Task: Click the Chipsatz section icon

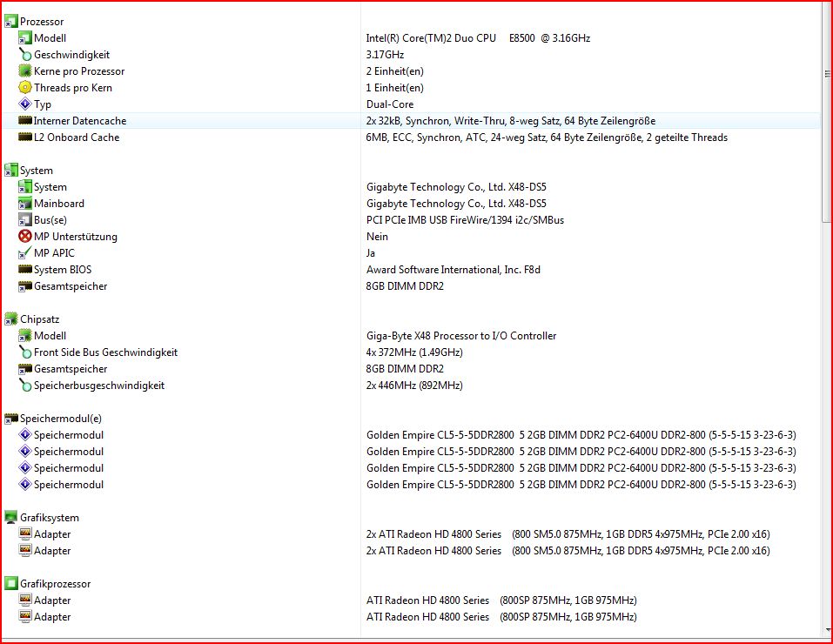Action: pyautogui.click(x=10, y=319)
